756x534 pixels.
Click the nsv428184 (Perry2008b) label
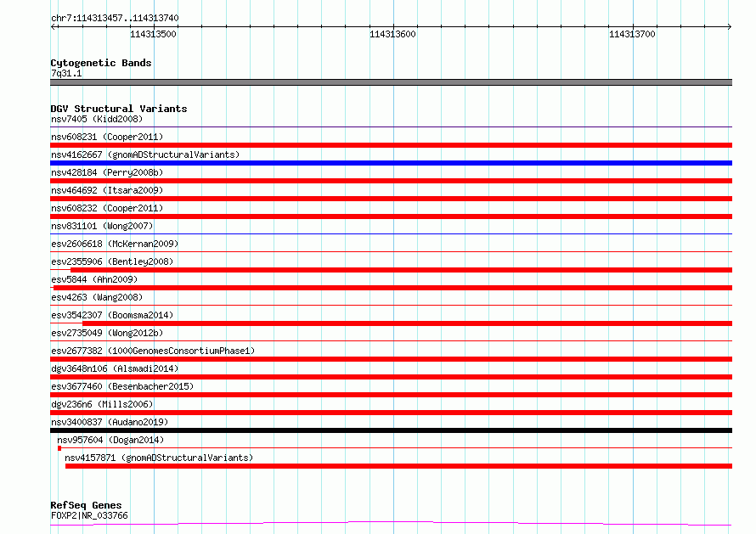107,172
